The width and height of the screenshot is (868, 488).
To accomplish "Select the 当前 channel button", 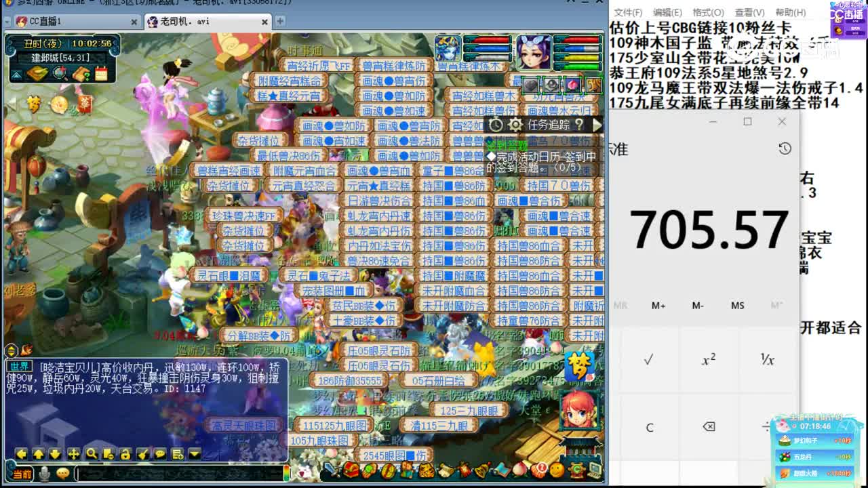I will [22, 474].
